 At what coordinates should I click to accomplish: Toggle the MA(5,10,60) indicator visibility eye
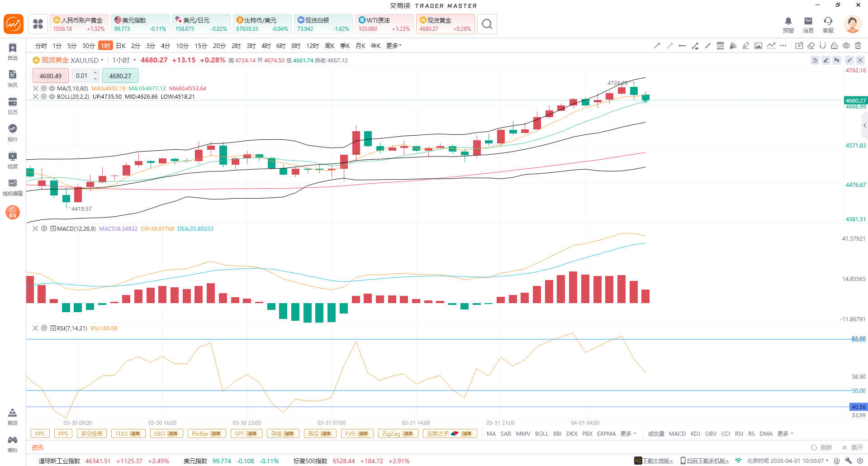point(52,89)
